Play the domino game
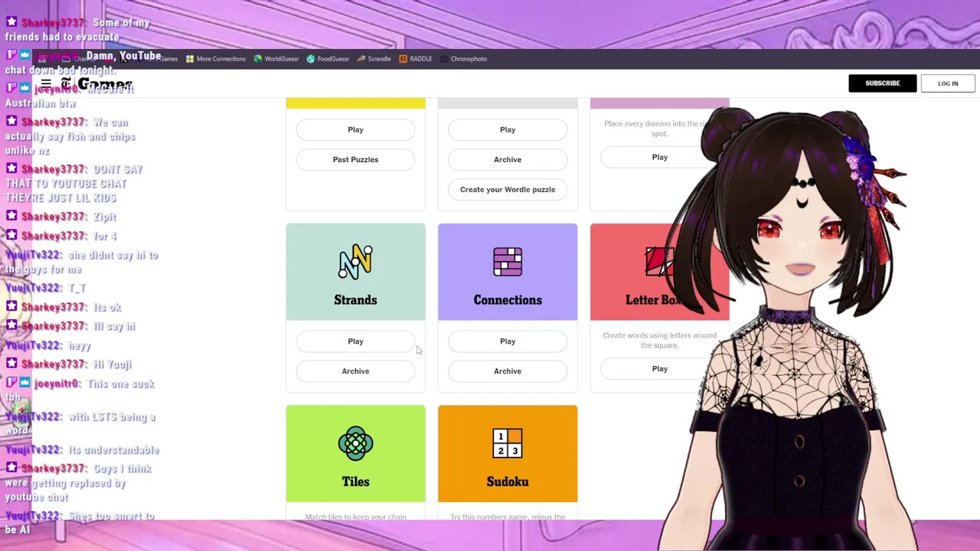This screenshot has width=980, height=551. (659, 157)
